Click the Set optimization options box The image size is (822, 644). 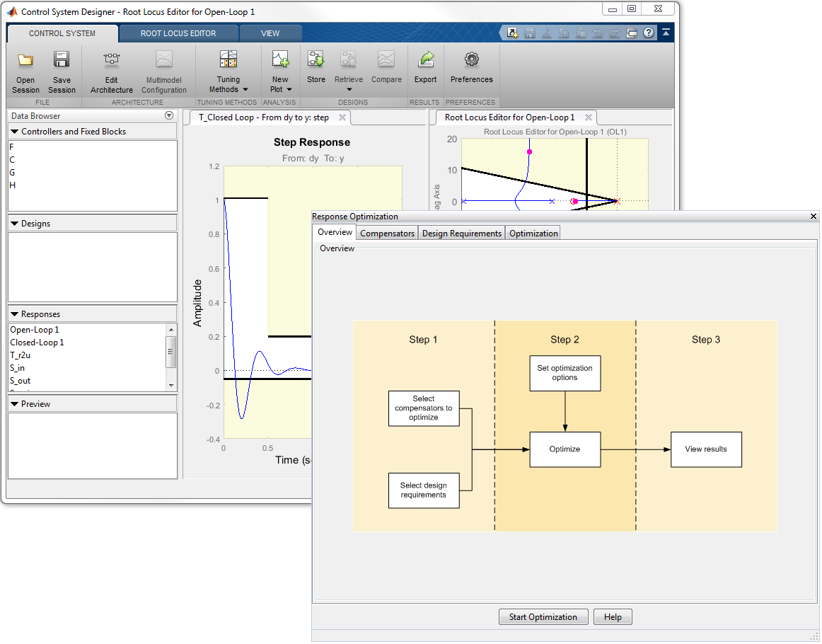pos(565,374)
